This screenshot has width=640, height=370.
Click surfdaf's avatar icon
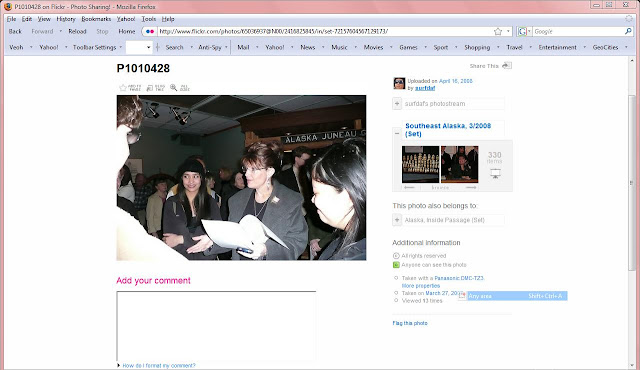(x=399, y=84)
